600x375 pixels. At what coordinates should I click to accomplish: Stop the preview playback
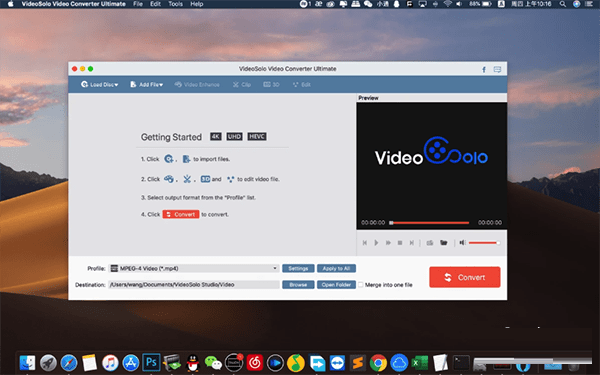[400, 243]
